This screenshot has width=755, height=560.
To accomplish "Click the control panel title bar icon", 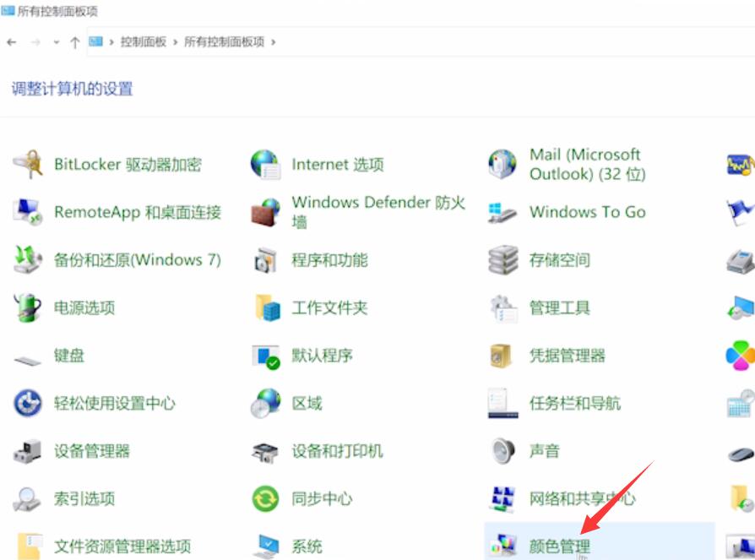I will click(x=8, y=10).
